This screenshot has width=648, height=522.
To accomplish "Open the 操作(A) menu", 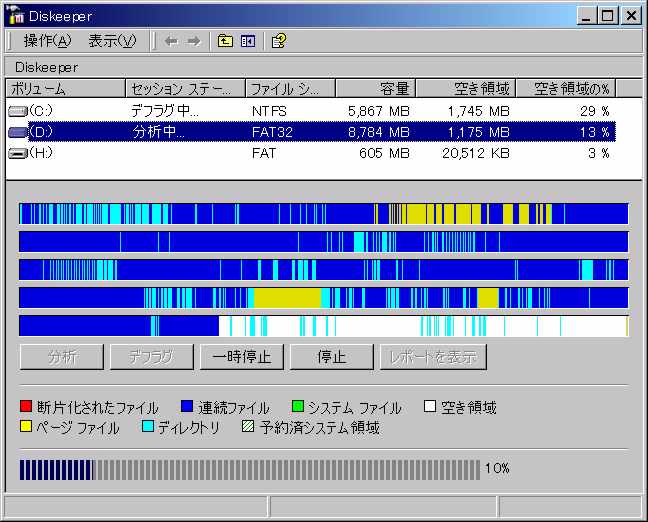I will 47,41.
